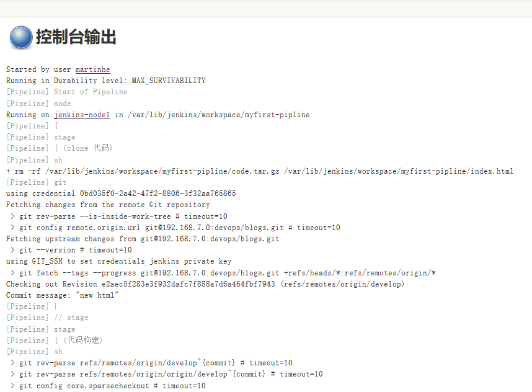Click the 'Running in Durability level' line

(105, 81)
